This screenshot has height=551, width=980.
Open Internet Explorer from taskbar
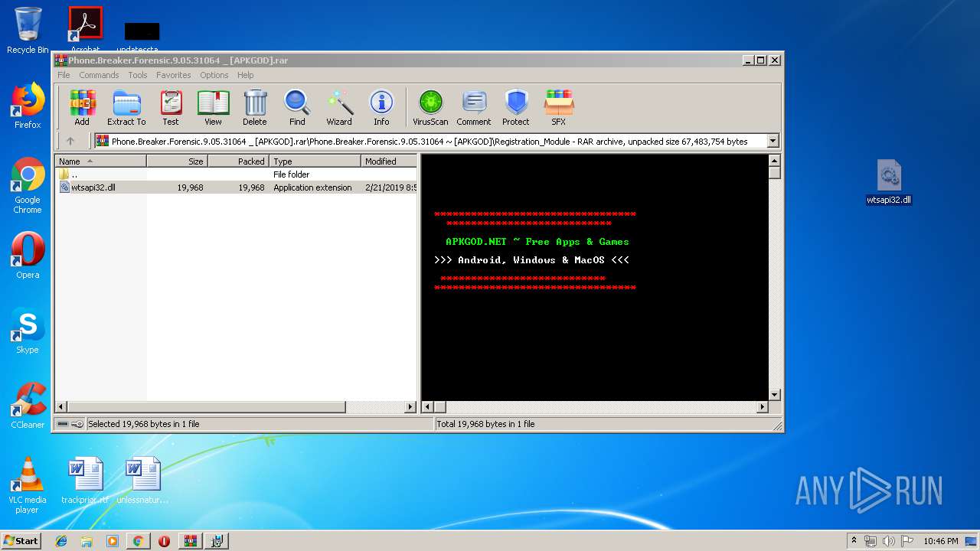pyautogui.click(x=61, y=541)
